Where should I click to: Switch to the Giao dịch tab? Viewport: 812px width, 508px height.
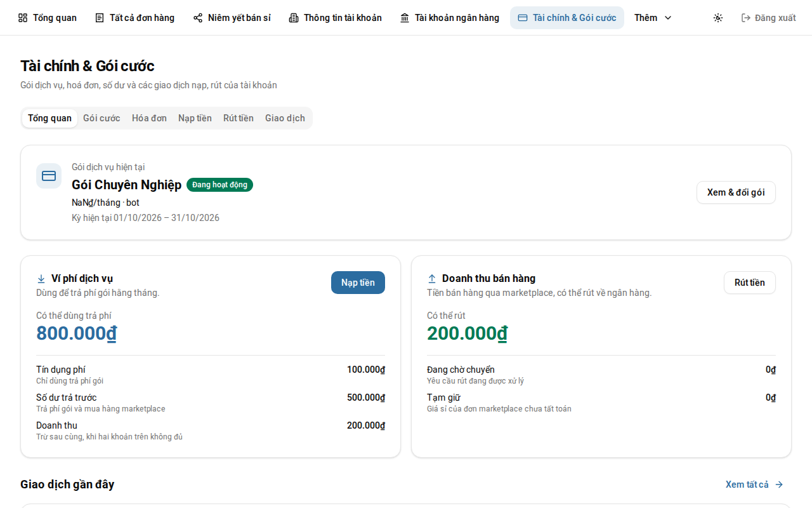285,118
